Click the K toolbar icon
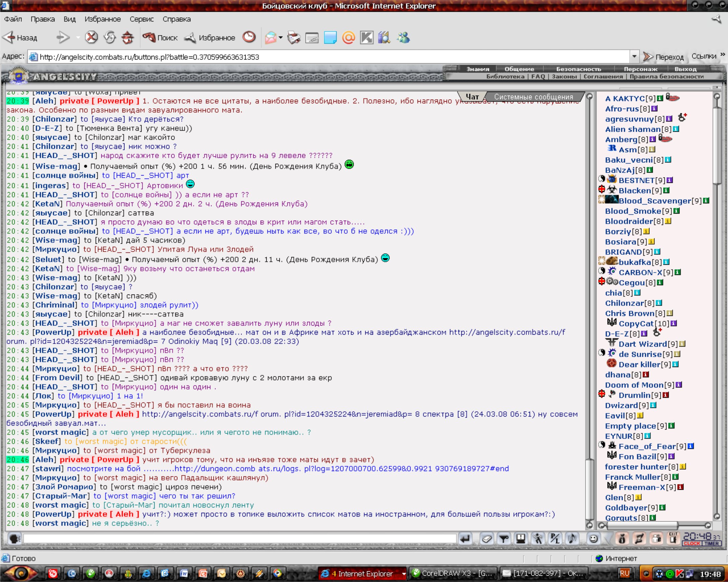Screen dimensions: 728x582 point(367,37)
